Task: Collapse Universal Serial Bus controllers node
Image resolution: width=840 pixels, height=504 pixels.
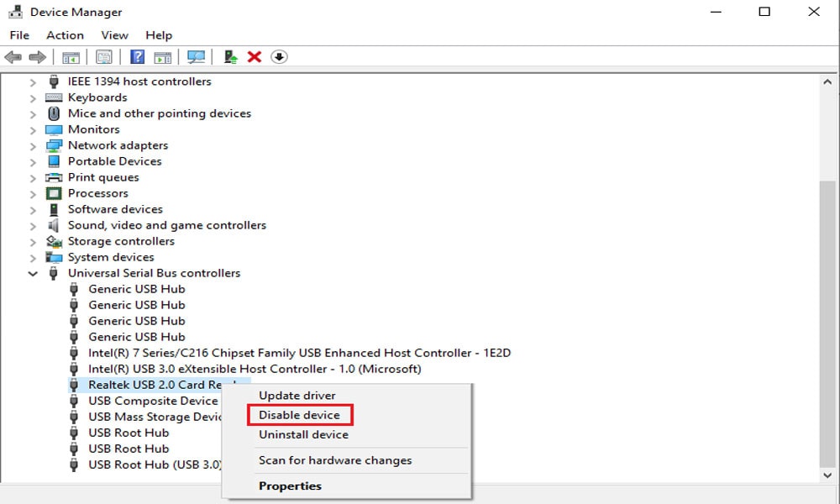Action: 33,274
